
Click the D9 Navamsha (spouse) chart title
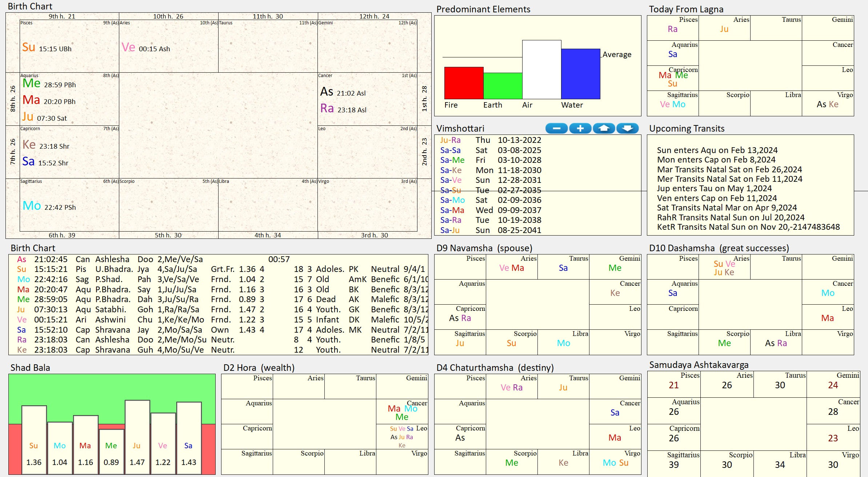[x=484, y=248]
